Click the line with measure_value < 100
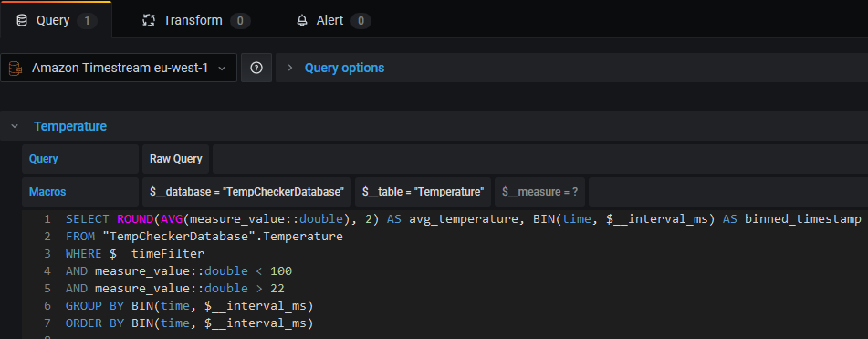The width and height of the screenshot is (868, 339). (178, 270)
